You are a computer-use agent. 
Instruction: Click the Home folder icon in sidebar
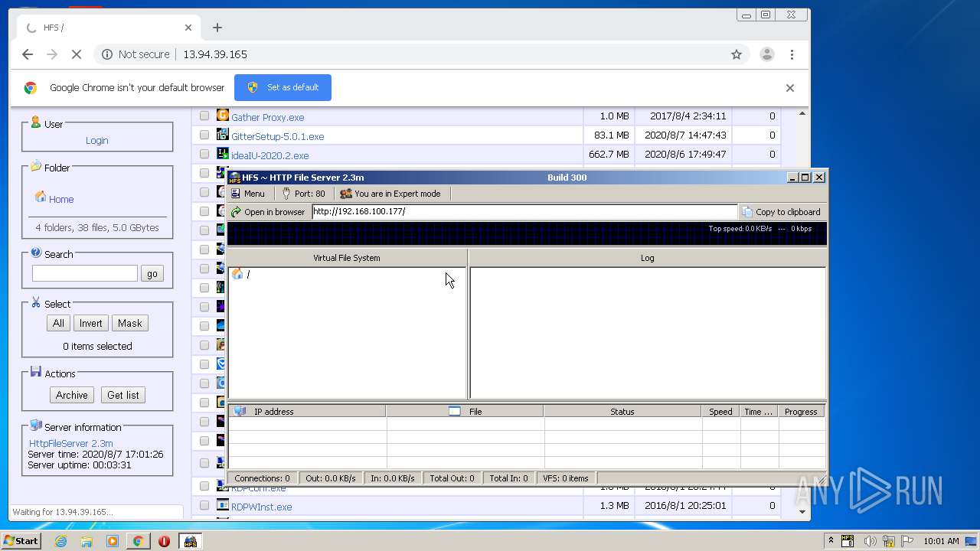click(x=41, y=197)
